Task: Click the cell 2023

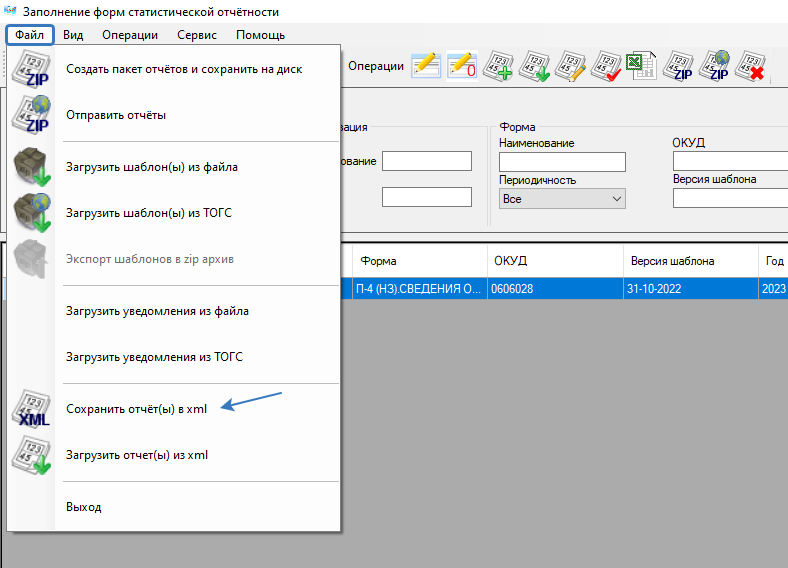Action: click(x=773, y=289)
